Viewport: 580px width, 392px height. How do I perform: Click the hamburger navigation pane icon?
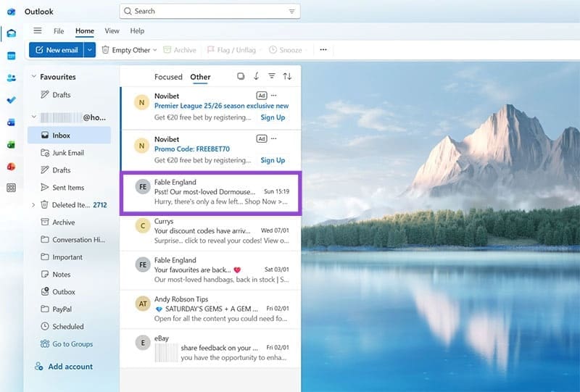click(38, 31)
